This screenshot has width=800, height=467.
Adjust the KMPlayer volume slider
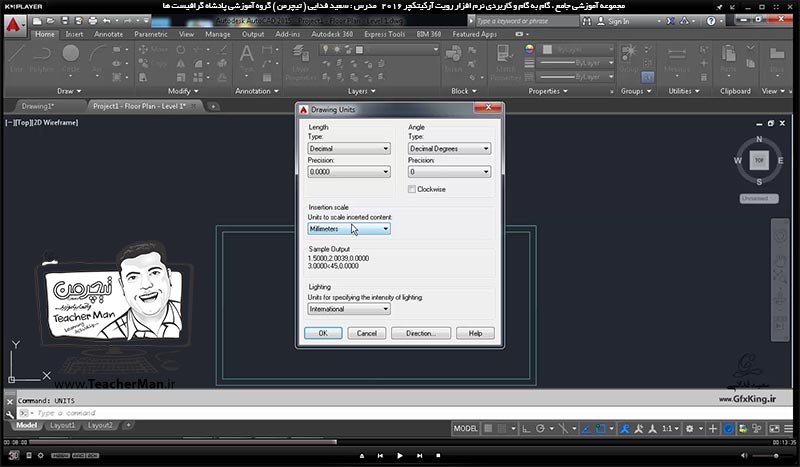tap(772, 455)
